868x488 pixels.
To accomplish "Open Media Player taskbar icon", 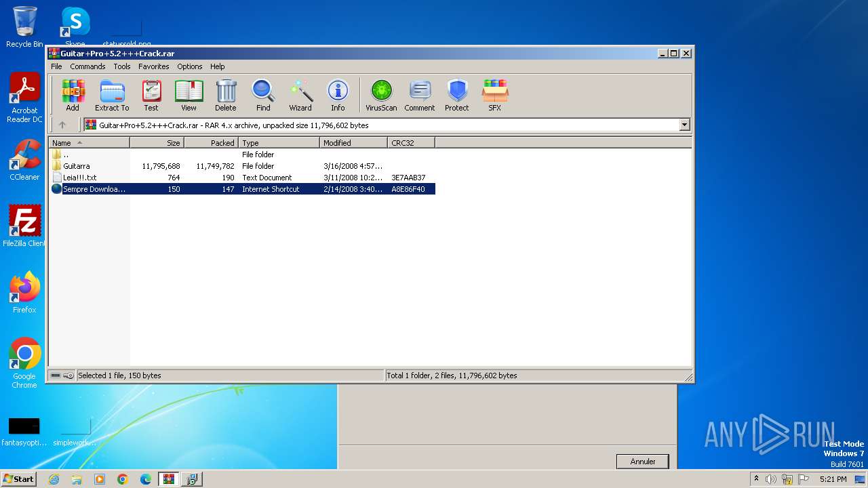I will pos(100,479).
